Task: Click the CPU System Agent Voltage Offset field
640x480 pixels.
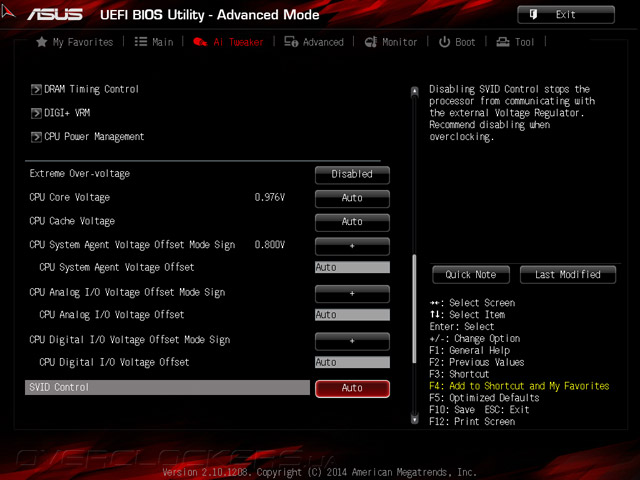Action: coord(352,267)
